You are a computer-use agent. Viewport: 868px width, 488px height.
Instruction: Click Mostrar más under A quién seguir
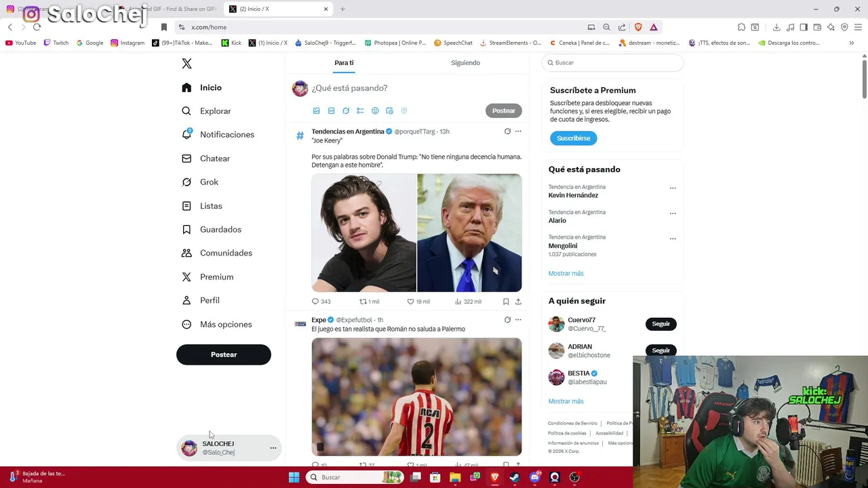[566, 401]
